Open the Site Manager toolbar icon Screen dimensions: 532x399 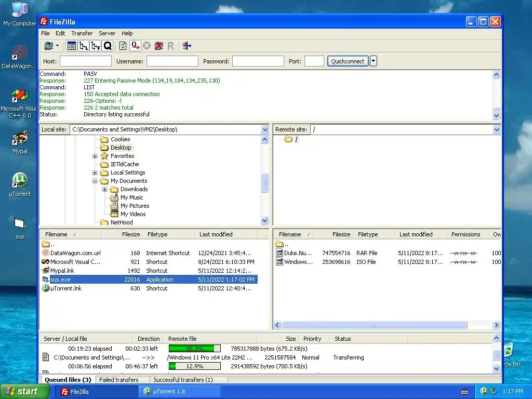click(49, 46)
